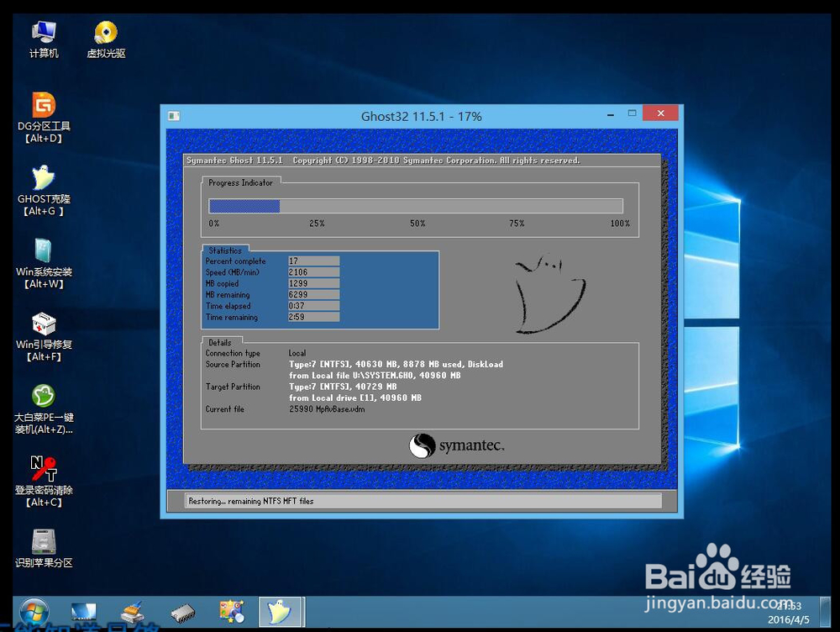Click the Ghost mascot drawing
Screen dimensions: 840x632
coord(550,293)
